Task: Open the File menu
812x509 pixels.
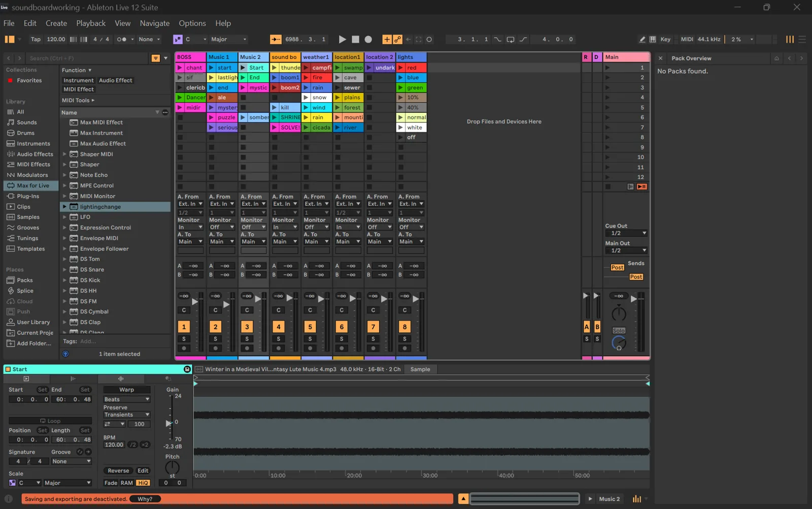Action: pos(9,23)
